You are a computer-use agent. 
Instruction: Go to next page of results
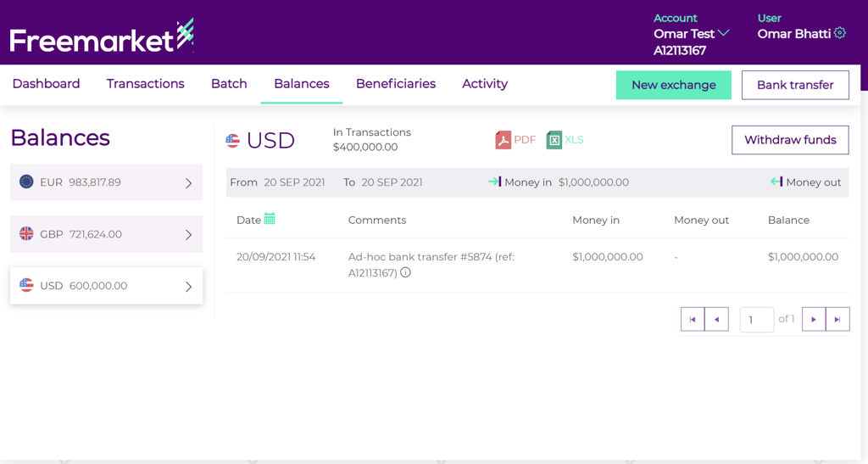pos(814,320)
